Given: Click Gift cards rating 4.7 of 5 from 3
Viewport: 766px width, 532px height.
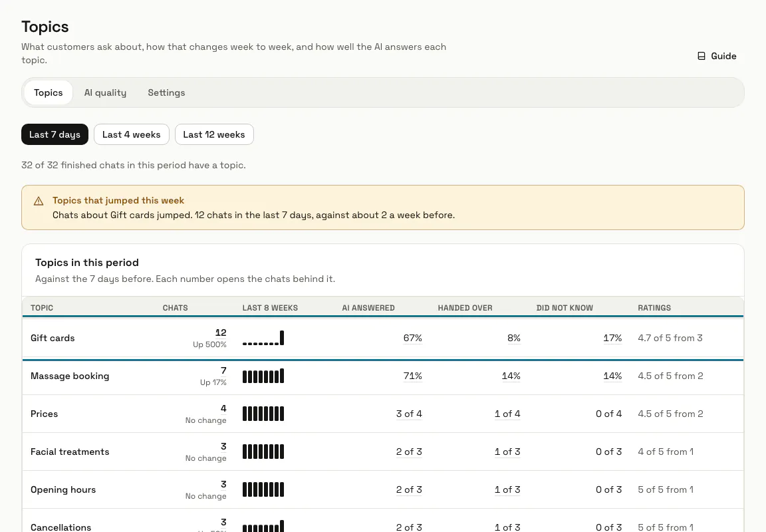Looking at the screenshot, I should click(x=670, y=338).
